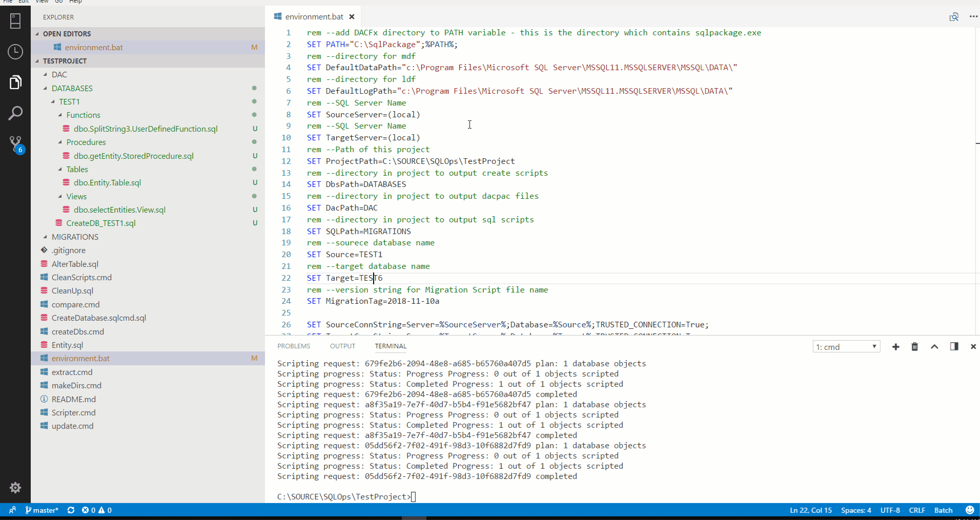Open CleanScripts.cmd file
Viewport: 980px width, 520px height.
148,278
